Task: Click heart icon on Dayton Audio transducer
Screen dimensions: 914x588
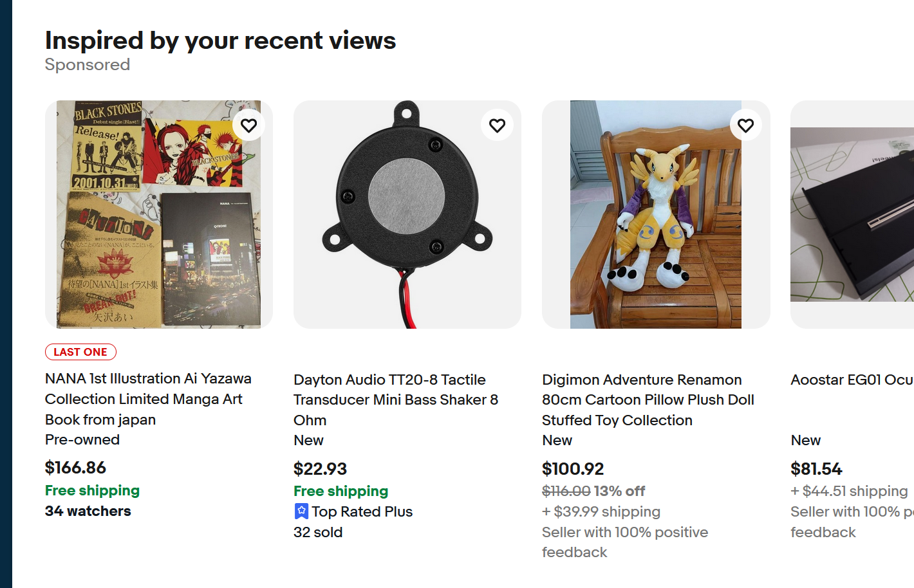Action: point(497,125)
